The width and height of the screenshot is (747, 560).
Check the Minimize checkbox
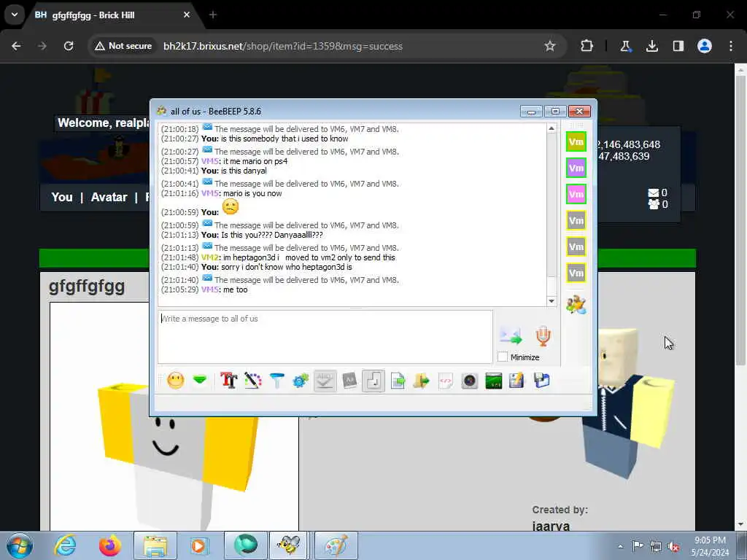[x=502, y=357]
